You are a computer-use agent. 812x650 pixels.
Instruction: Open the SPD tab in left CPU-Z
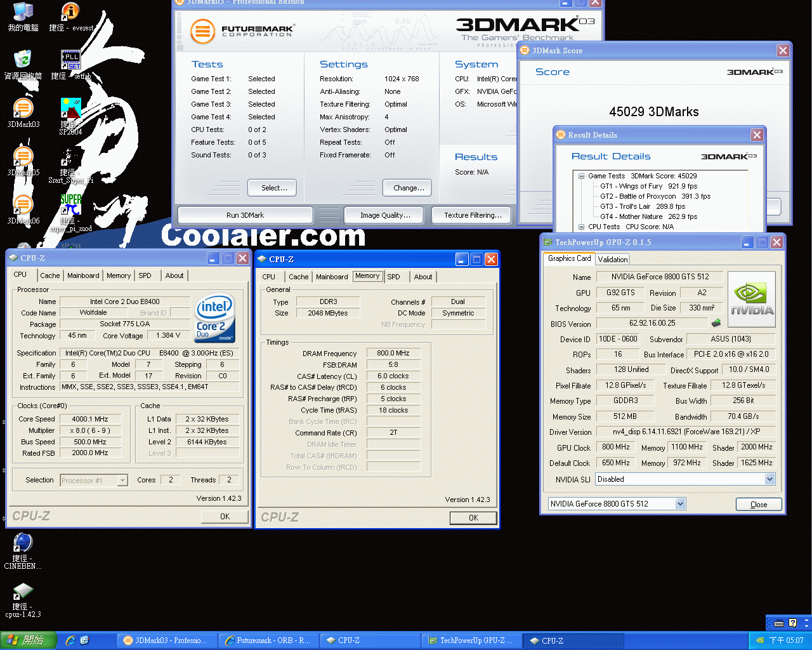pos(145,275)
